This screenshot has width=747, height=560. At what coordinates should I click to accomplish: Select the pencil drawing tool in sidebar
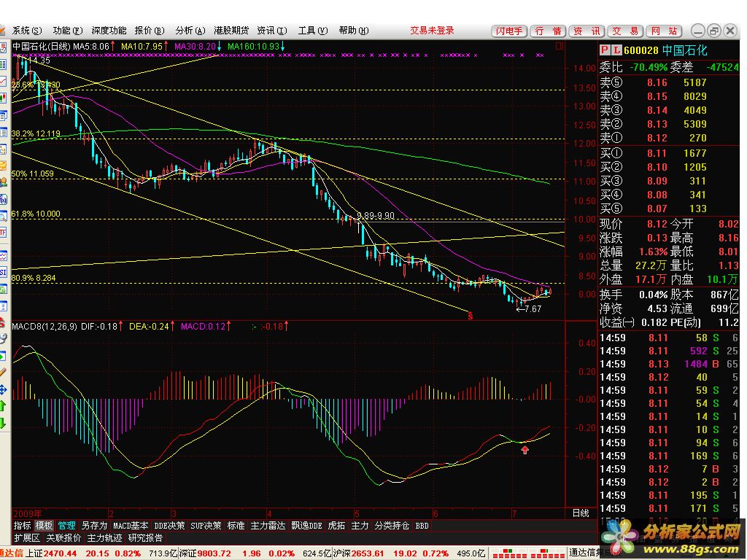click(x=4, y=371)
